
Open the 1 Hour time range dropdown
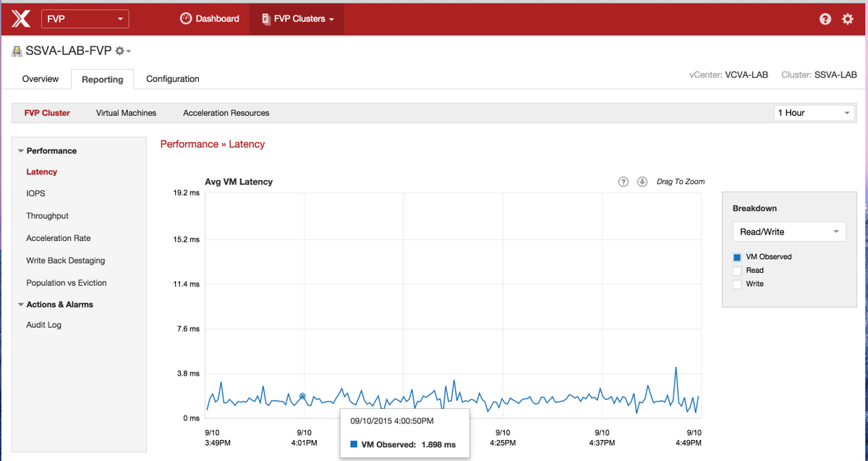814,113
